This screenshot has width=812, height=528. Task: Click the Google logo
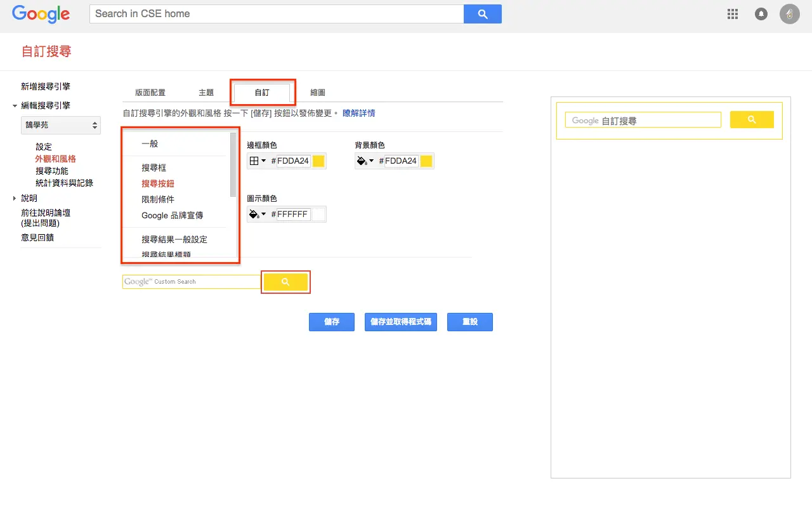pyautogui.click(x=41, y=14)
